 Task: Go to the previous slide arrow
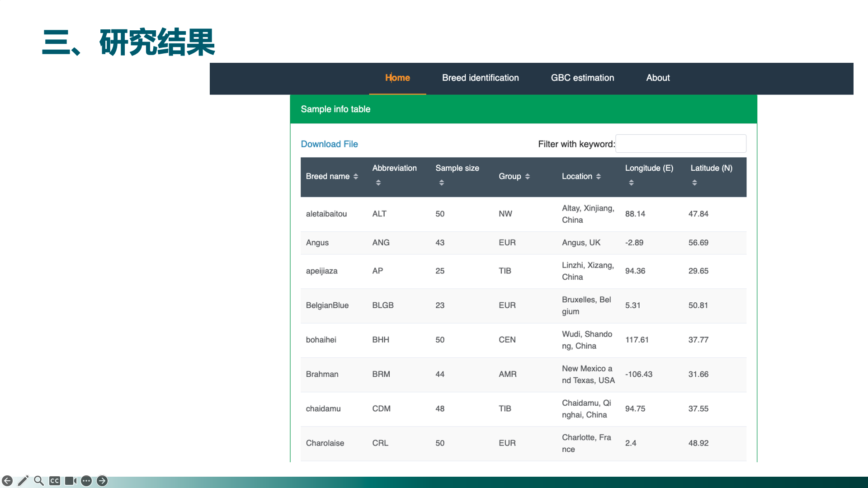click(x=7, y=481)
